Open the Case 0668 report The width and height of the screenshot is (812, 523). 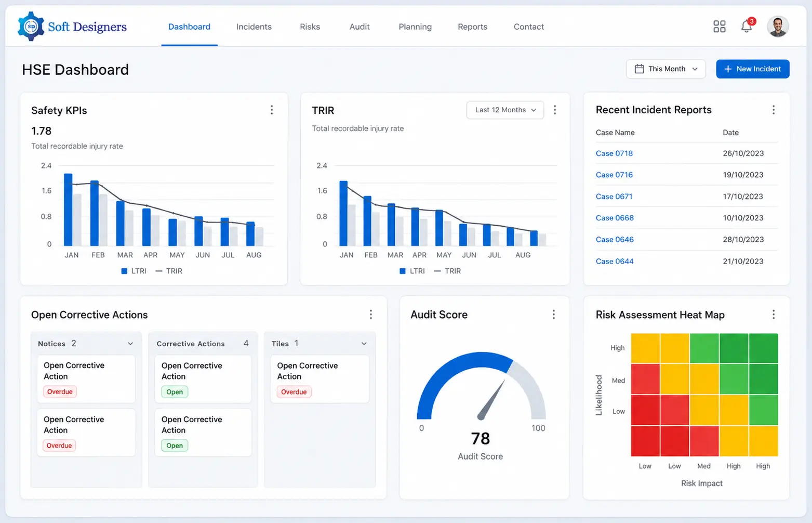pyautogui.click(x=615, y=218)
